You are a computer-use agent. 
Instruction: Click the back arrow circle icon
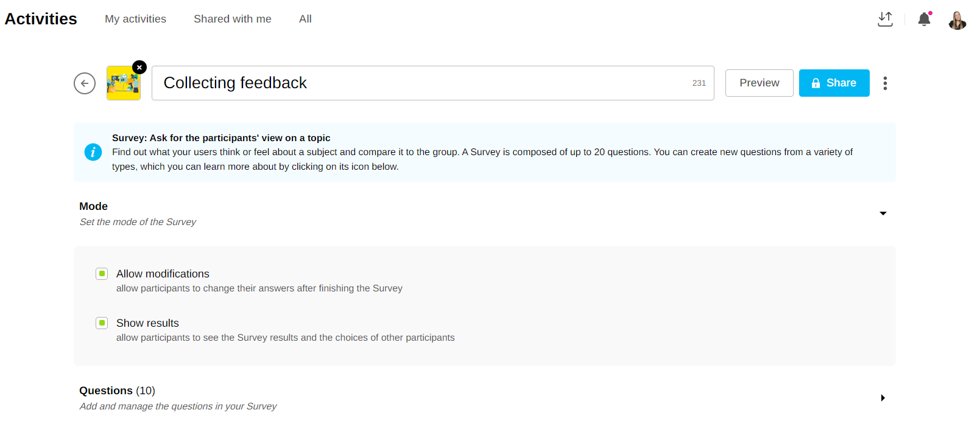pos(85,83)
